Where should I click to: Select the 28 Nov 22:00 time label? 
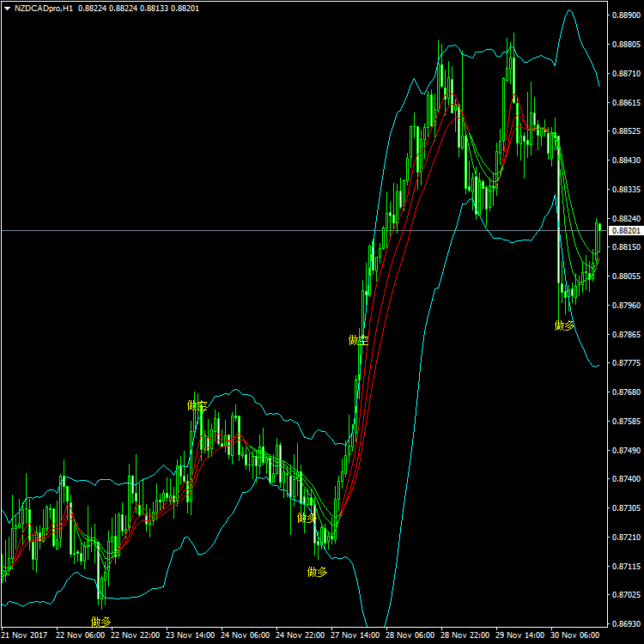(465, 635)
